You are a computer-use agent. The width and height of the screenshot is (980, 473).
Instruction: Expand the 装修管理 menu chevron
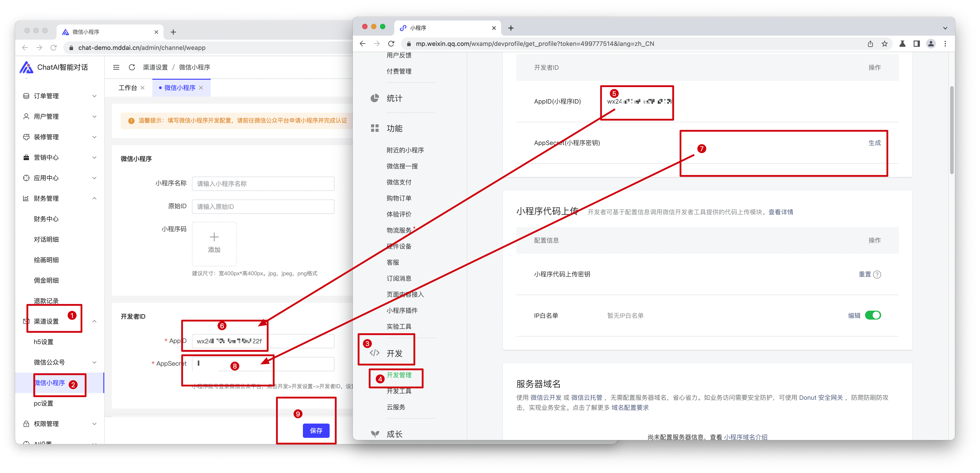(94, 137)
